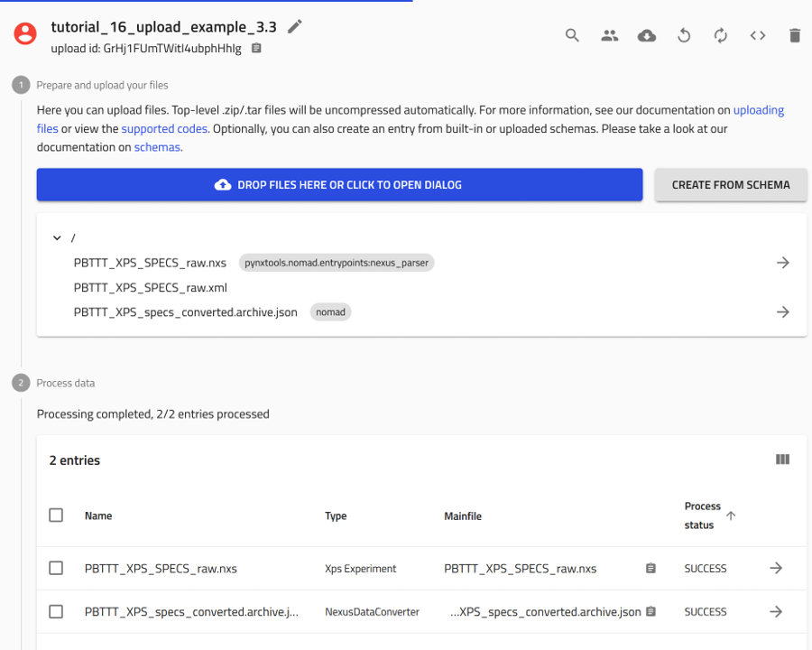Delete the upload with trash icon
Screen dimensions: 812x650
tap(795, 35)
